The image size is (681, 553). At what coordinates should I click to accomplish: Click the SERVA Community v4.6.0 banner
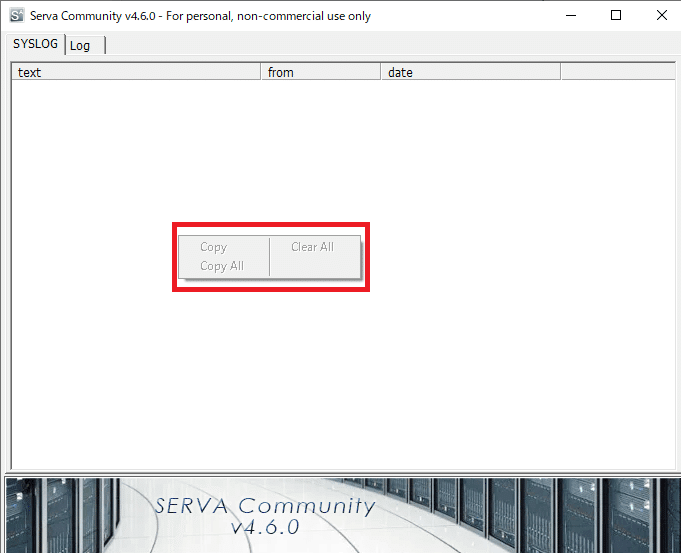coord(343,515)
